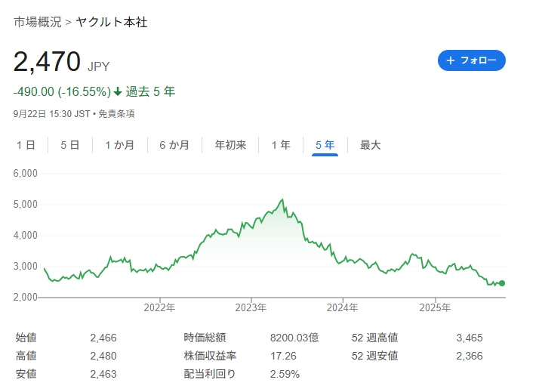Click the 配当利回り label
539x392 pixels.
pyautogui.click(x=210, y=374)
